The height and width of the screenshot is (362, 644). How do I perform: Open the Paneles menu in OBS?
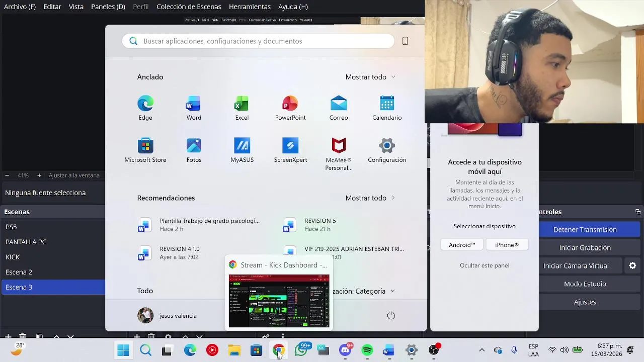click(108, 7)
